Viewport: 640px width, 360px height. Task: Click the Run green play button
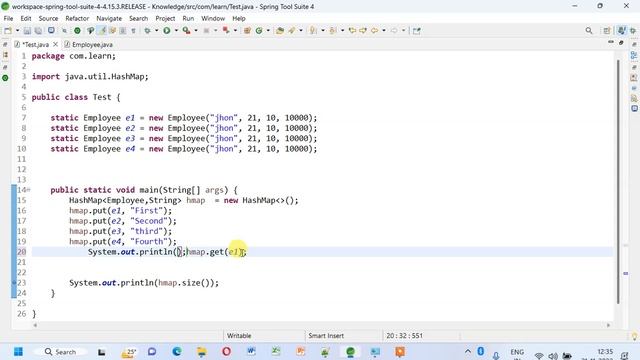pyautogui.click(x=167, y=31)
